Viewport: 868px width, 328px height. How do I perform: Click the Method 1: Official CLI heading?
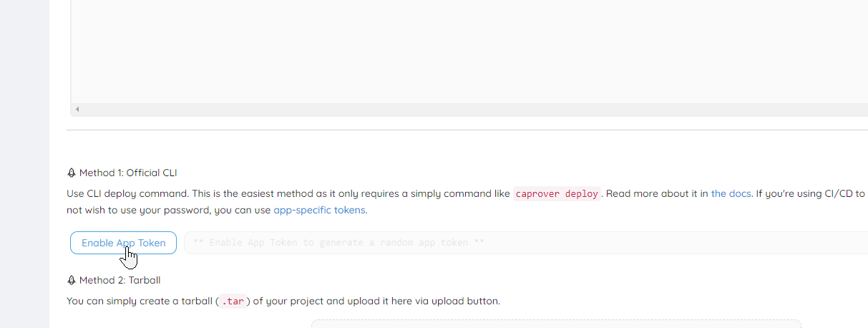[128, 173]
